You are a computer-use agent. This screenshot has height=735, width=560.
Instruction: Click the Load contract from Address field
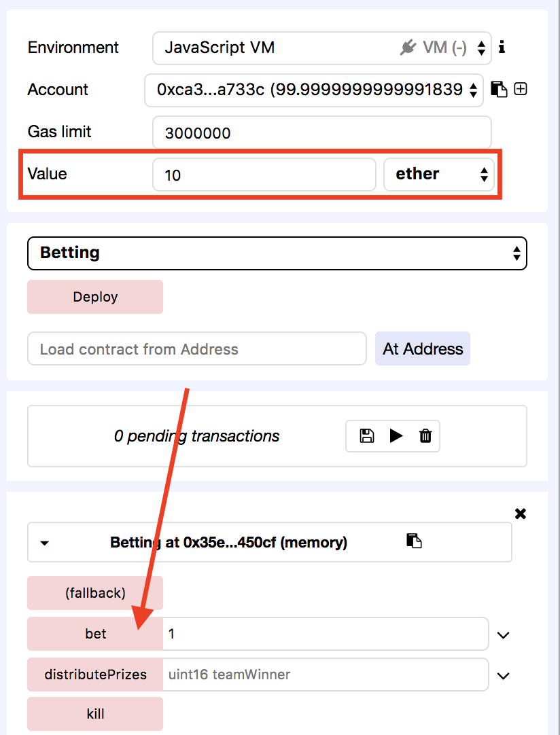197,348
